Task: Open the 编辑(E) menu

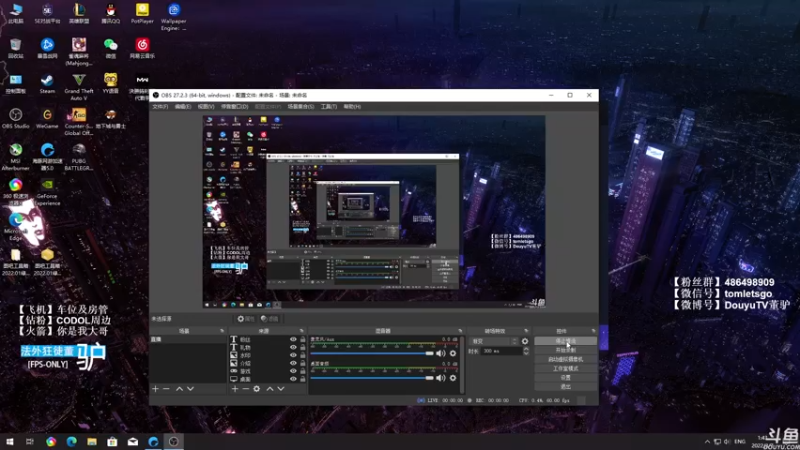Action: tap(183, 107)
